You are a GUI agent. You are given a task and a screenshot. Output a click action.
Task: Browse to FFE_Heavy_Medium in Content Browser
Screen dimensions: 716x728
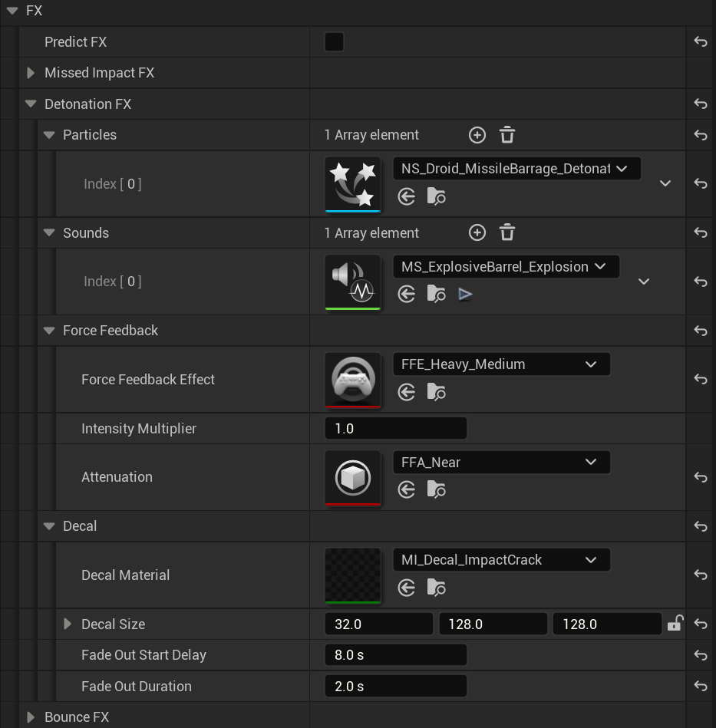pyautogui.click(x=436, y=392)
